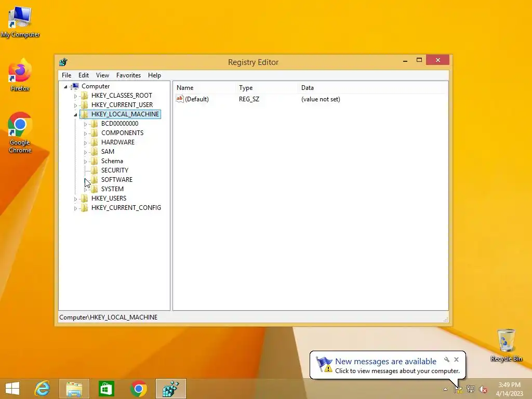Viewport: 532px width, 399px height.
Task: Open the Start menu
Action: (12, 389)
